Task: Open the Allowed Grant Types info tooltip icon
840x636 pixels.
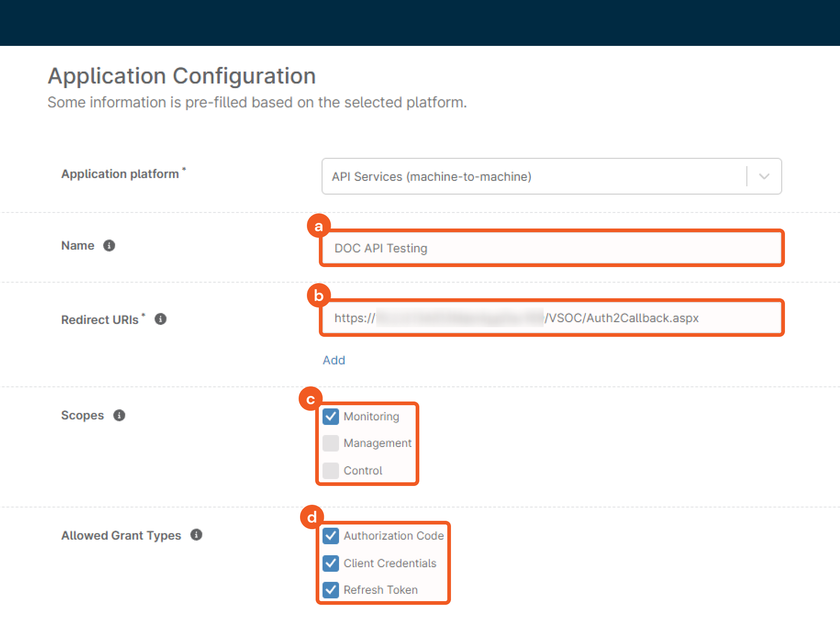Action: 196,535
